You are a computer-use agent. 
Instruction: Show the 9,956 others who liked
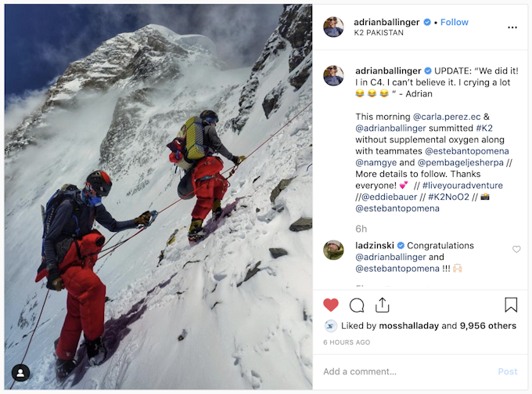click(488, 326)
